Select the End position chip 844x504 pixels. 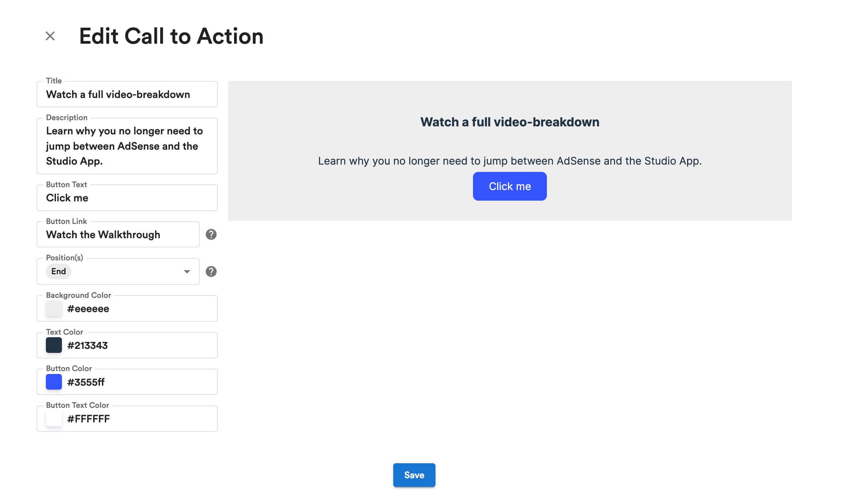point(58,271)
